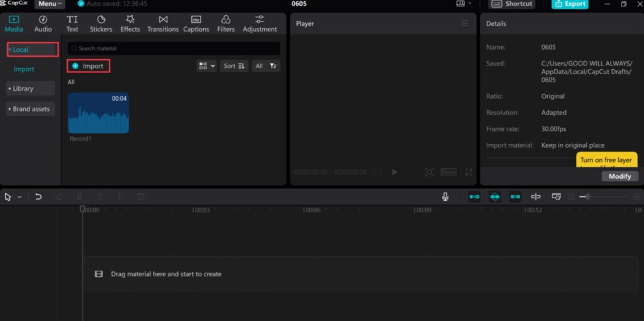The width and height of the screenshot is (644, 321).
Task: Open the Effects panel
Action: click(x=130, y=24)
